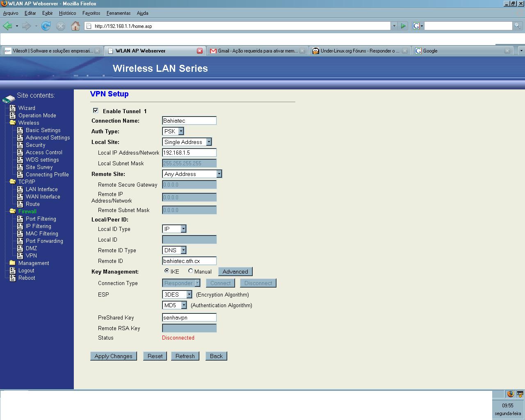Image resolution: width=525 pixels, height=420 pixels.
Task: Open the ESP Encryption Algorithm dropdown
Action: (x=177, y=294)
